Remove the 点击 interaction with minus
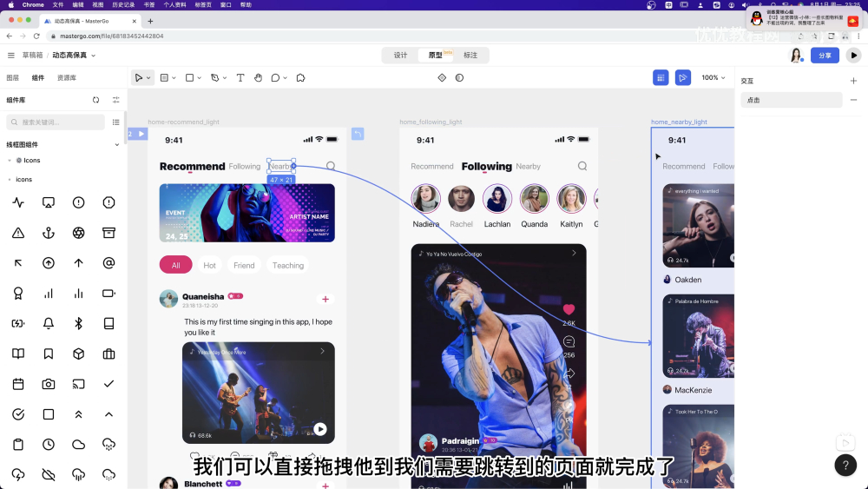Image resolution: width=868 pixels, height=489 pixels. point(853,100)
